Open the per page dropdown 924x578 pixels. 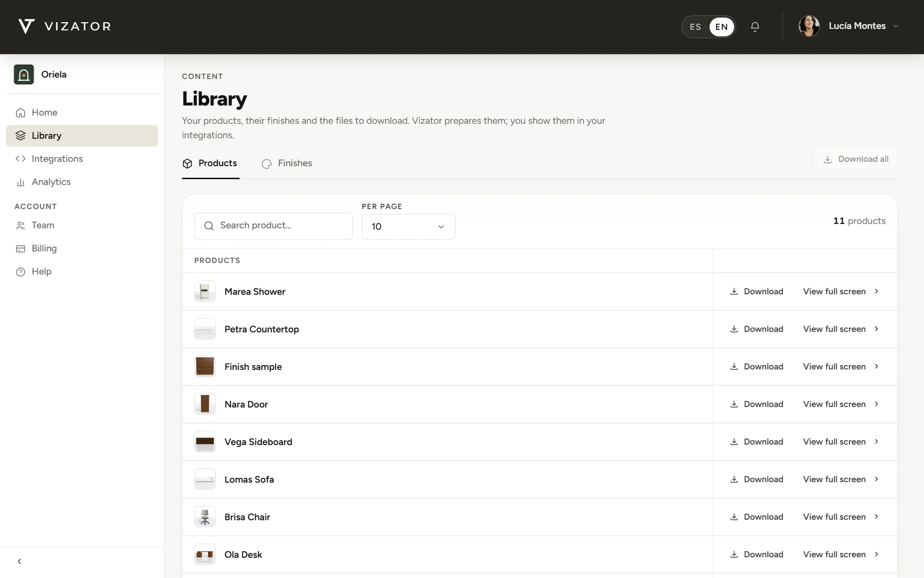pyautogui.click(x=408, y=226)
